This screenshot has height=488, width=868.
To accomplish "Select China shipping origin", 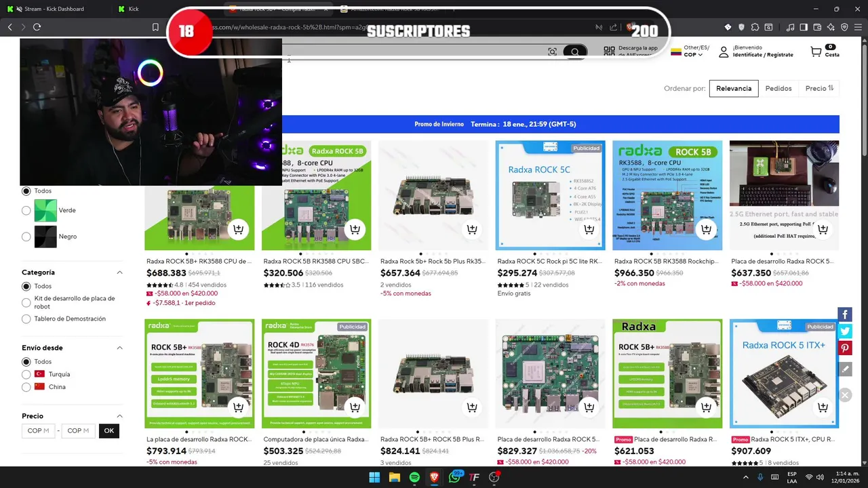I will [x=26, y=387].
